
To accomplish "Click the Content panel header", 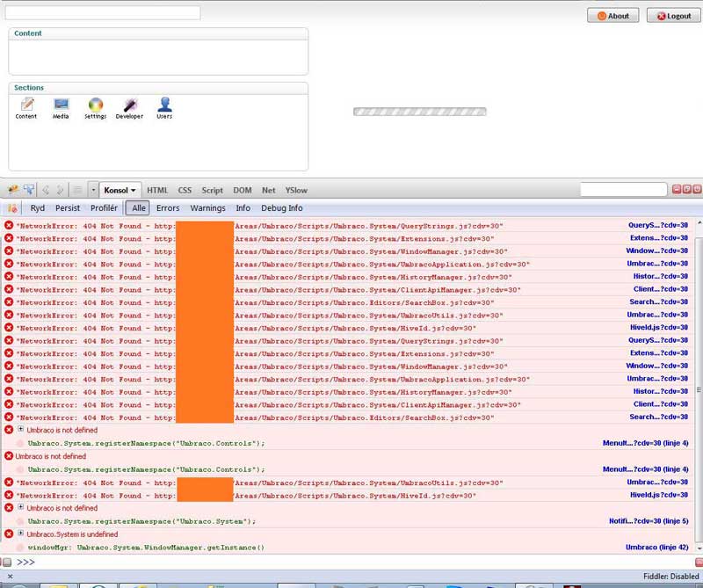I will tap(158, 33).
